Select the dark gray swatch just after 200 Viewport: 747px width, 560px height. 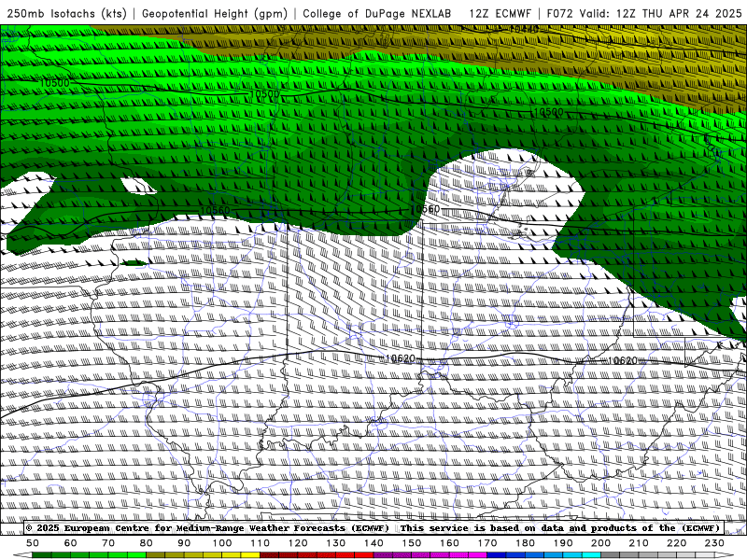click(611, 555)
